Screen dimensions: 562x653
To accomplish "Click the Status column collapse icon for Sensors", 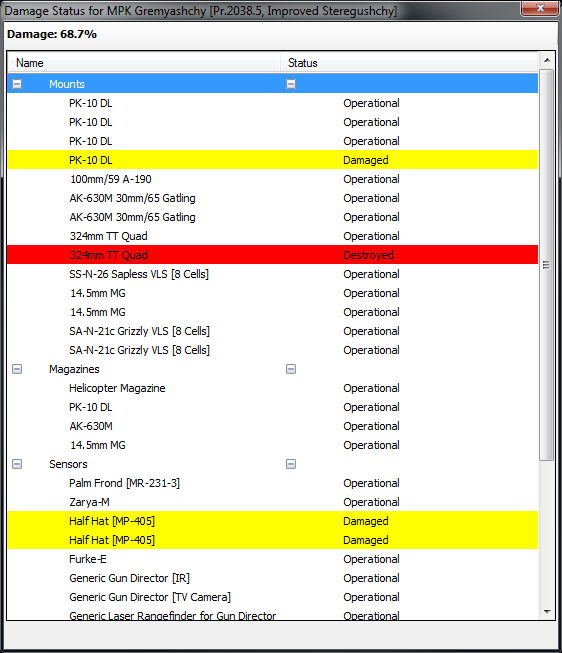I will tap(291, 464).
